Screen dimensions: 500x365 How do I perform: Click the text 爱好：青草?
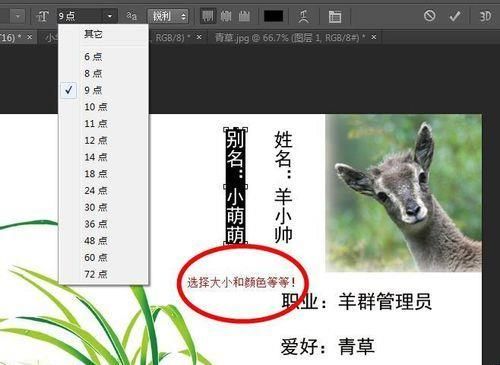328,346
